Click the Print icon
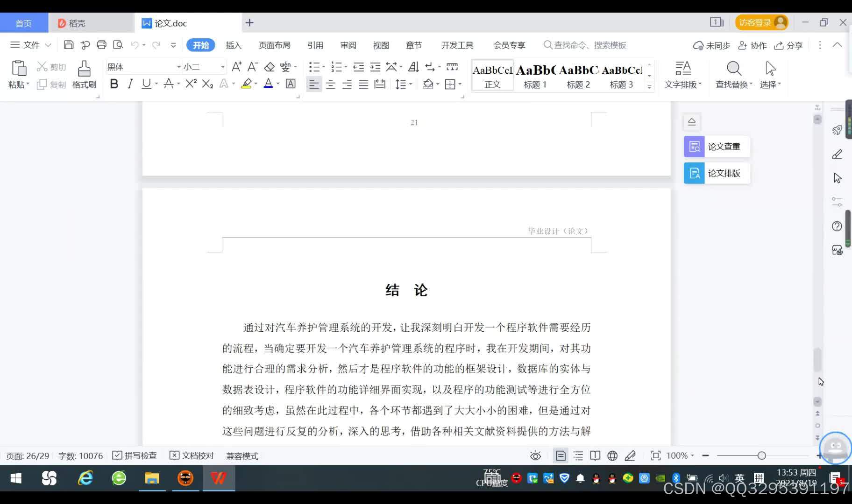The height and width of the screenshot is (504, 852). 101,45
